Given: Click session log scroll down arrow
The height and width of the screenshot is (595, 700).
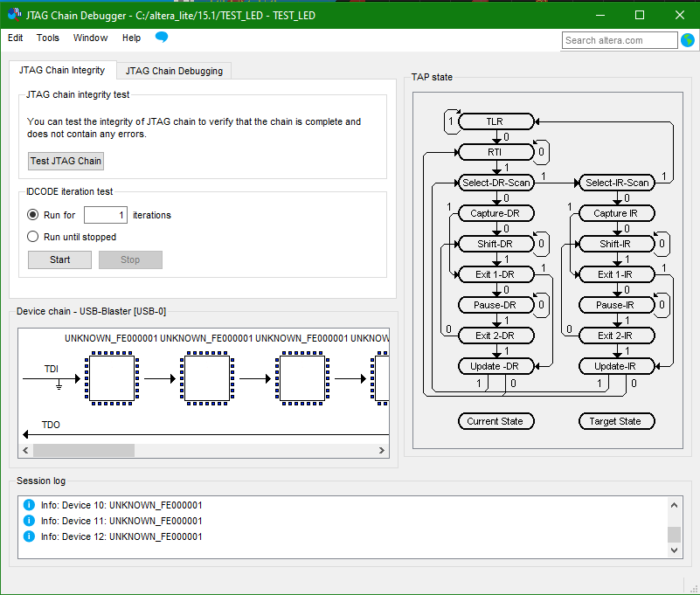Looking at the screenshot, I should 674,550.
